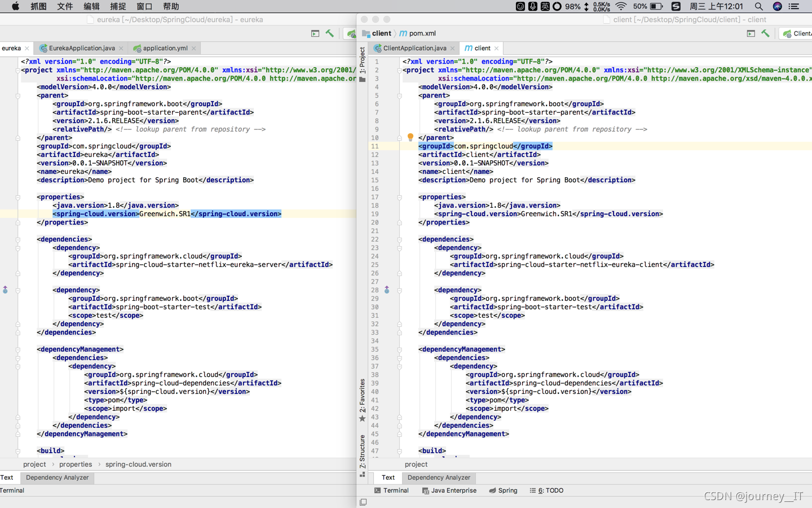
Task: Open Java Enterprise tool window
Action: pyautogui.click(x=449, y=491)
